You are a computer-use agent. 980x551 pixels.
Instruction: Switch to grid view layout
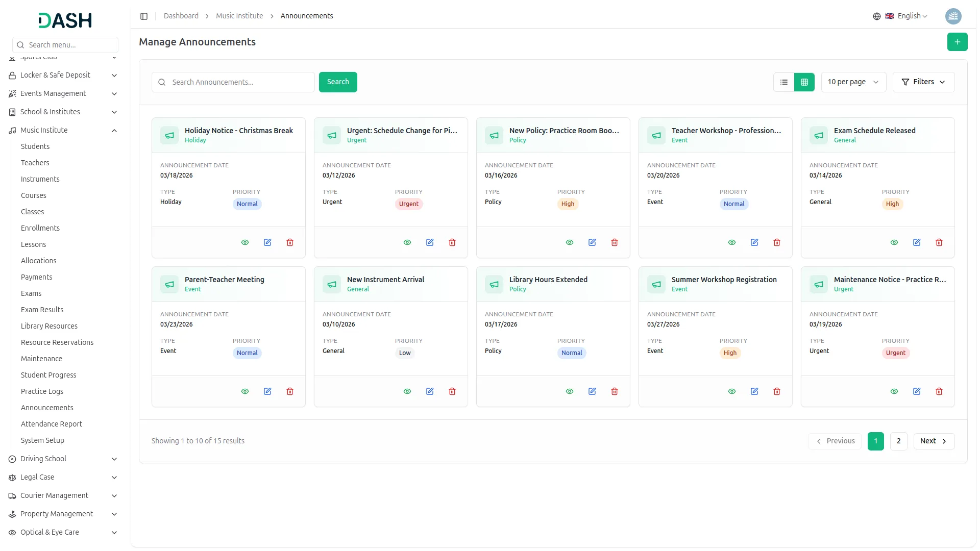(x=804, y=82)
